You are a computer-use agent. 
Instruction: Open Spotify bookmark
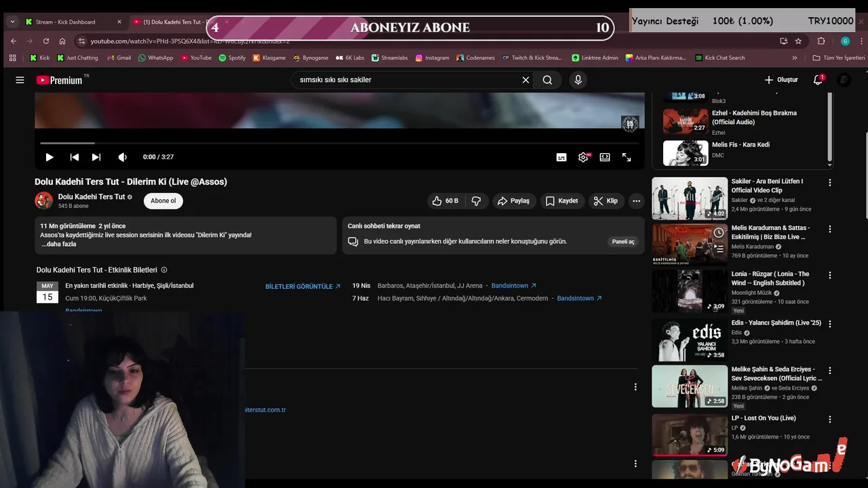(232, 58)
